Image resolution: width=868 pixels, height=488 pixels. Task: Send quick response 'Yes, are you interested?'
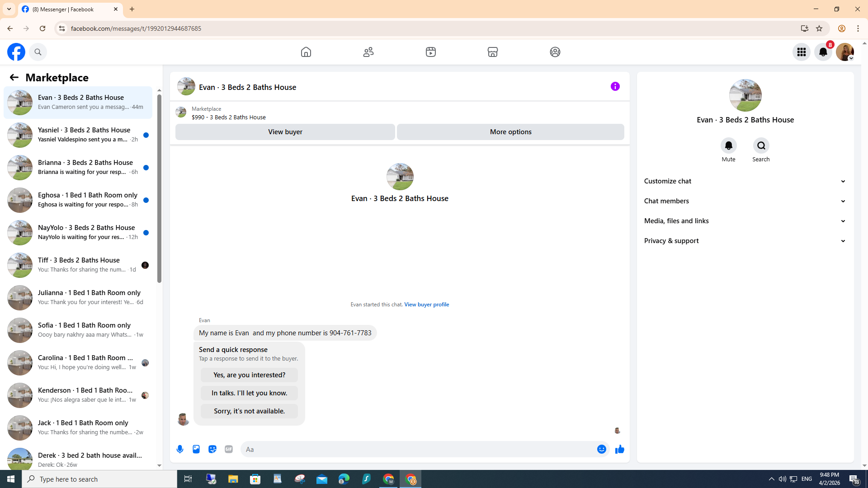tap(249, 375)
